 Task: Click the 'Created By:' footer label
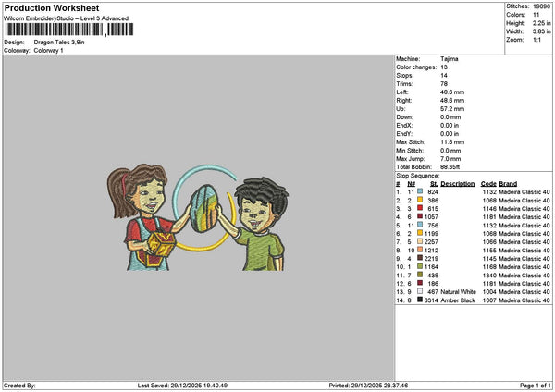19,386
